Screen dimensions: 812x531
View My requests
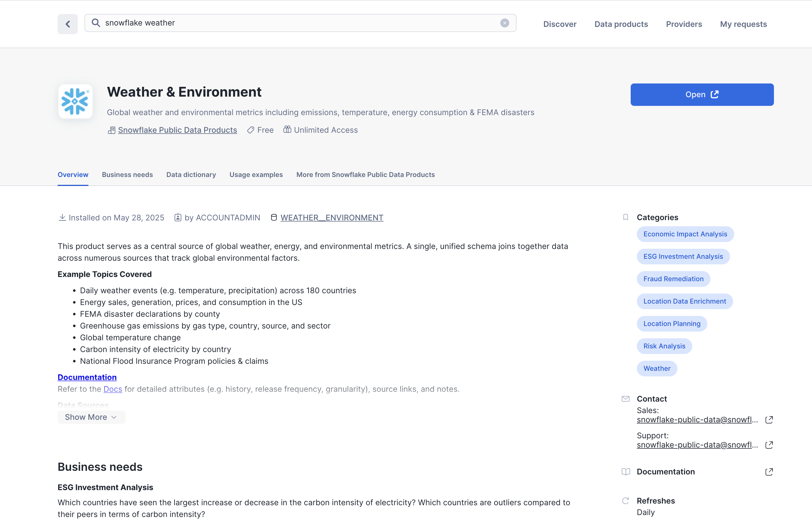pos(743,24)
